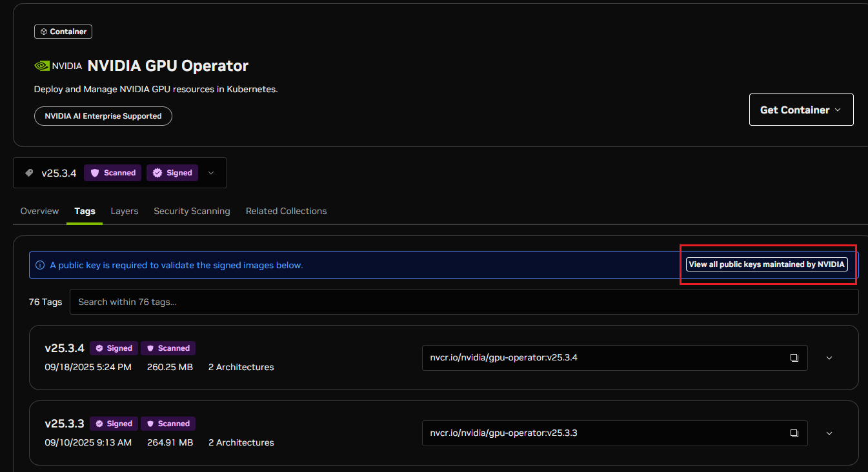
Task: Click the public key required message text
Action: (x=176, y=265)
